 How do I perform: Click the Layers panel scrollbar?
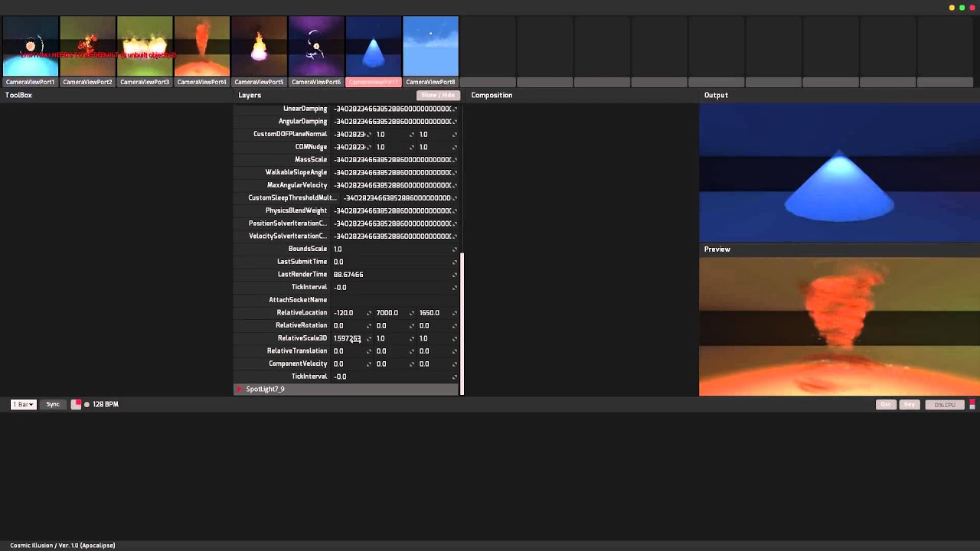(x=462, y=324)
